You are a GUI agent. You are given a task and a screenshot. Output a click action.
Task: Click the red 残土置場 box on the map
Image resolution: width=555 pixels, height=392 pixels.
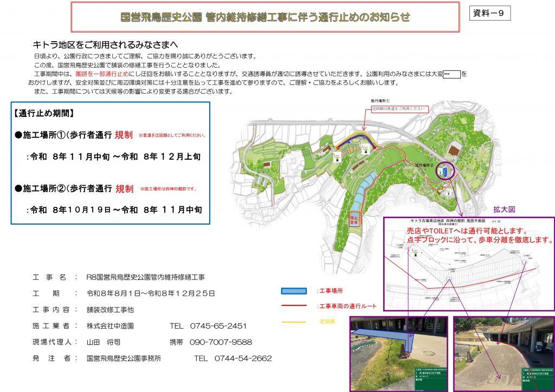click(x=354, y=219)
